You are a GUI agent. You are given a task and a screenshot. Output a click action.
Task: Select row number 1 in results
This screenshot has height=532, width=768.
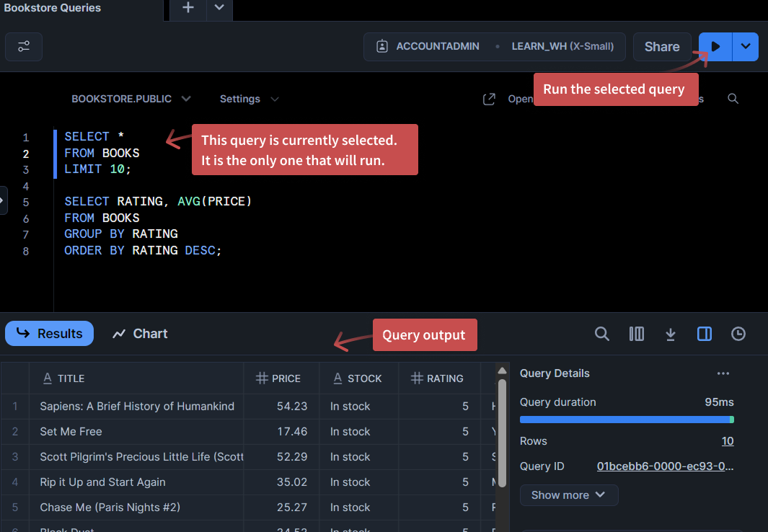[x=14, y=407]
